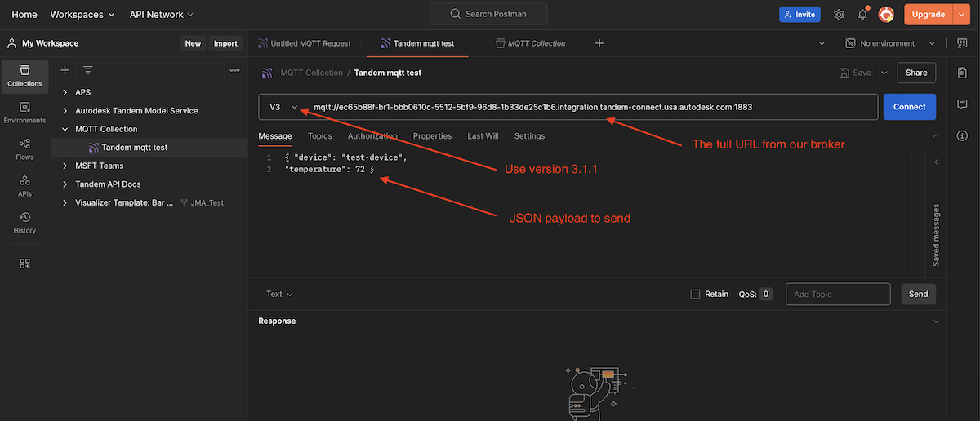Open the user avatar menu
Image resolution: width=980 pixels, height=421 pixels.
tap(886, 14)
